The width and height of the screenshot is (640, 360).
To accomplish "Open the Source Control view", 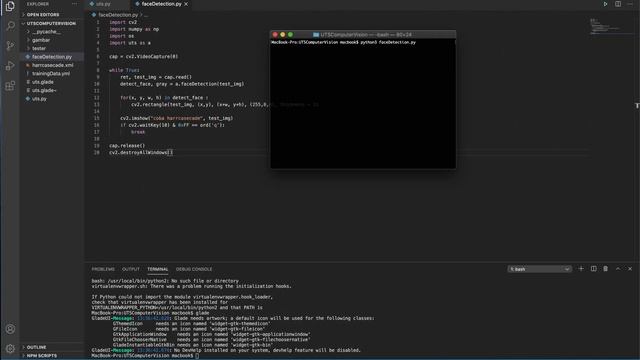I will tap(10, 45).
